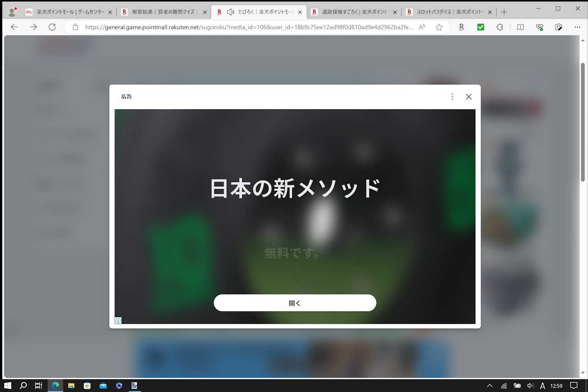Enable split screen view
The height and width of the screenshot is (392, 588).
520,27
